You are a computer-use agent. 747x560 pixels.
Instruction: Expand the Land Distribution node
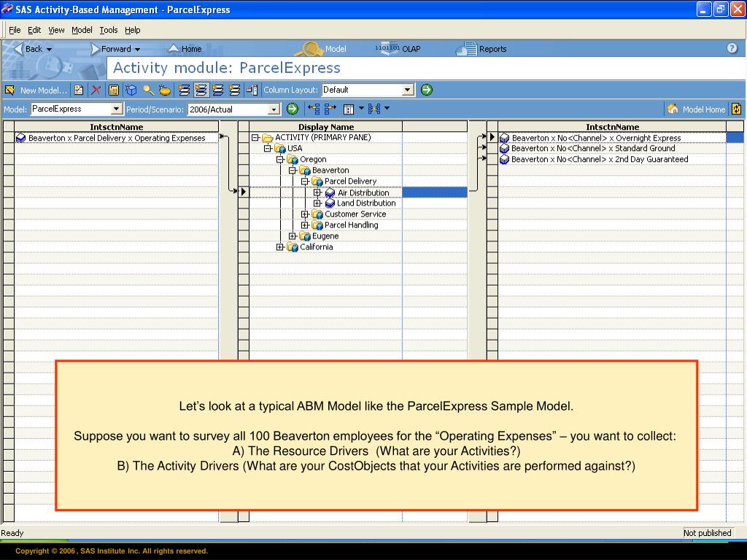point(317,203)
